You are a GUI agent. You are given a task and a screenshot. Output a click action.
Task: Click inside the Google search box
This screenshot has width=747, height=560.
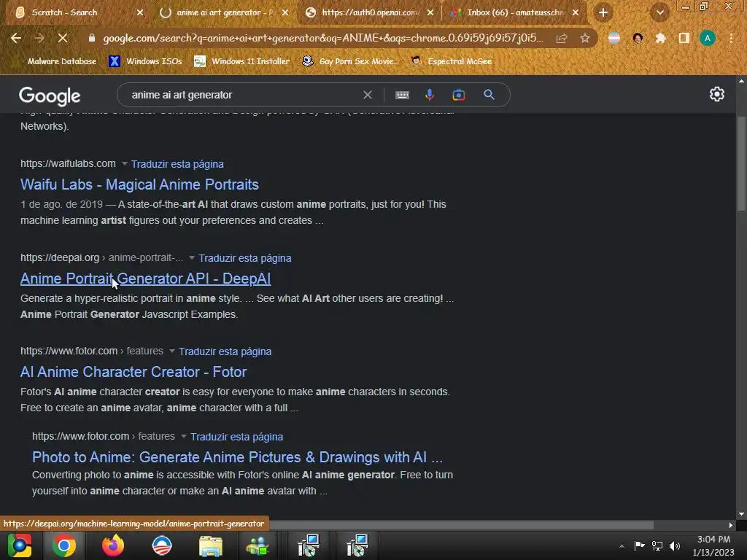click(243, 95)
